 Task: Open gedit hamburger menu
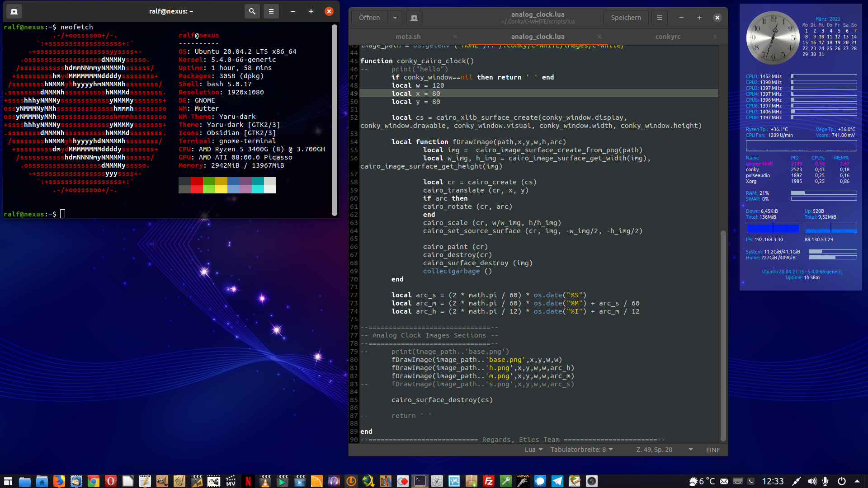(659, 18)
